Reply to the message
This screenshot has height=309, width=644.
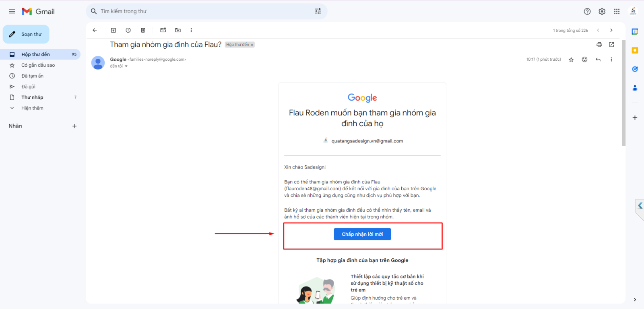(x=598, y=60)
